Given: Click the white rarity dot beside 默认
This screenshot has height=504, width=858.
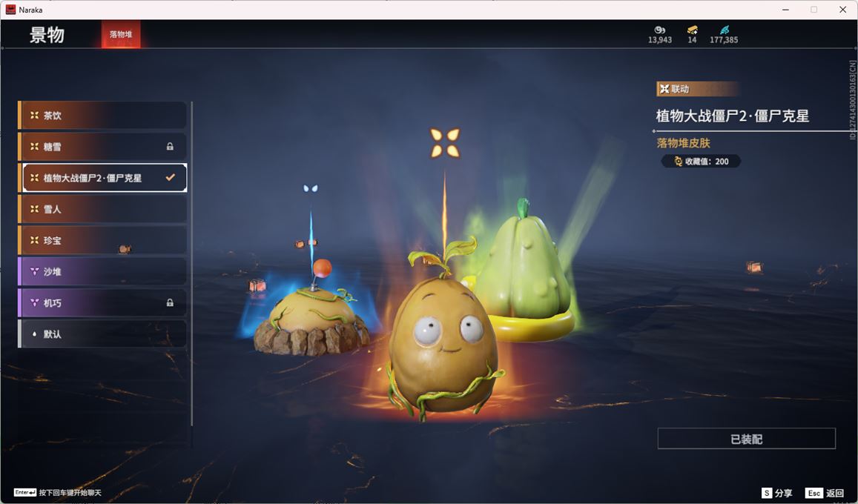Looking at the screenshot, I should (x=34, y=334).
